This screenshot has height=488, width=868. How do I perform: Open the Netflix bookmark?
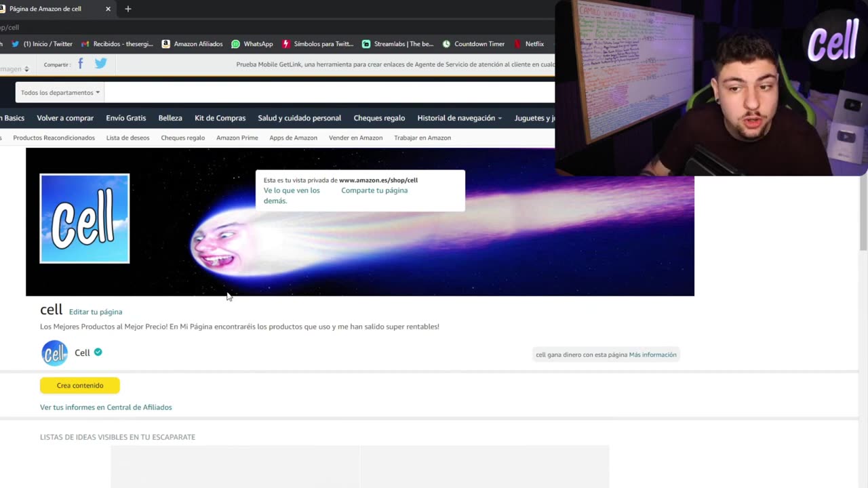pos(528,44)
